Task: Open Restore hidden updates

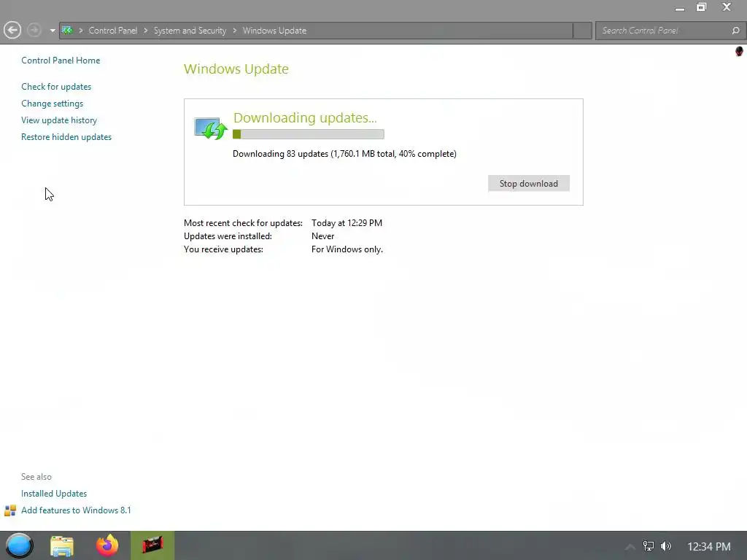Action: [x=66, y=136]
